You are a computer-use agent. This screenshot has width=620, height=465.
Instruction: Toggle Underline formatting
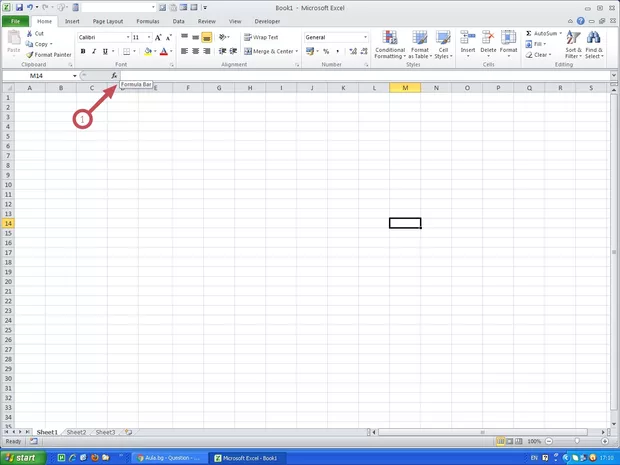point(105,51)
